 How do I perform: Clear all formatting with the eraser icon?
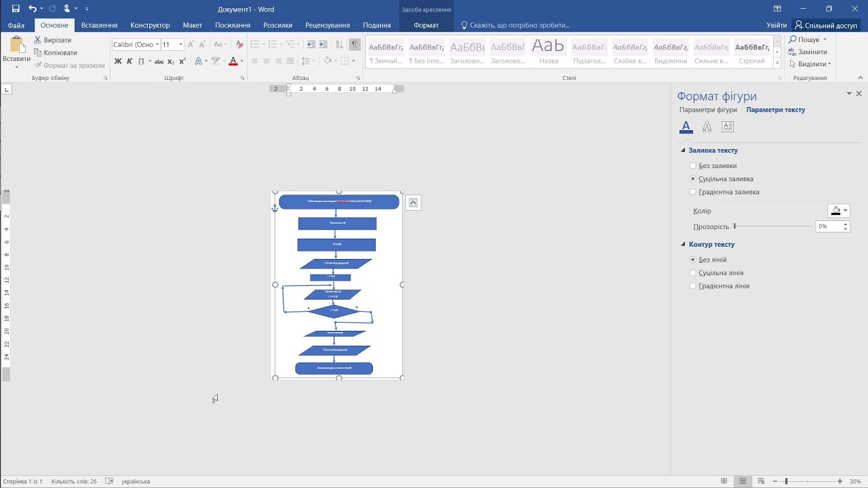tap(239, 44)
